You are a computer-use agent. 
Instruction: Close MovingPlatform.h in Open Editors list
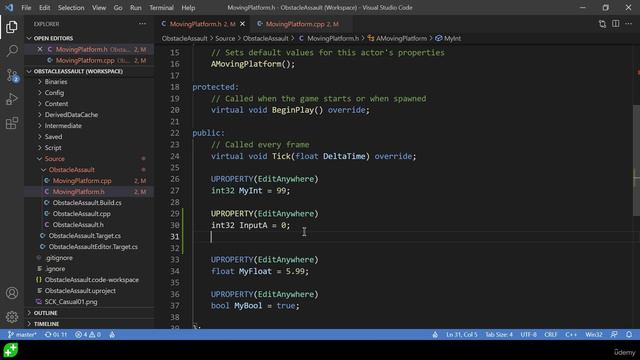[x=40, y=49]
